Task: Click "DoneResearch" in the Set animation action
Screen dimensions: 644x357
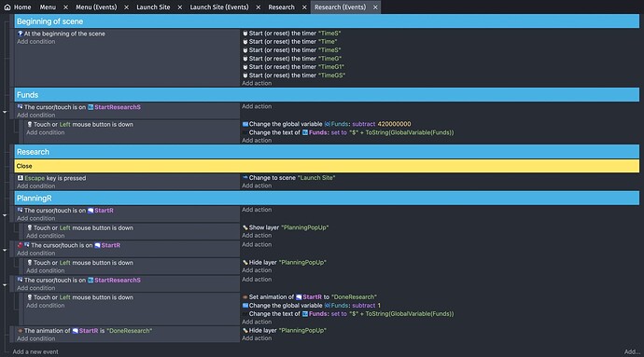Action: (x=354, y=297)
